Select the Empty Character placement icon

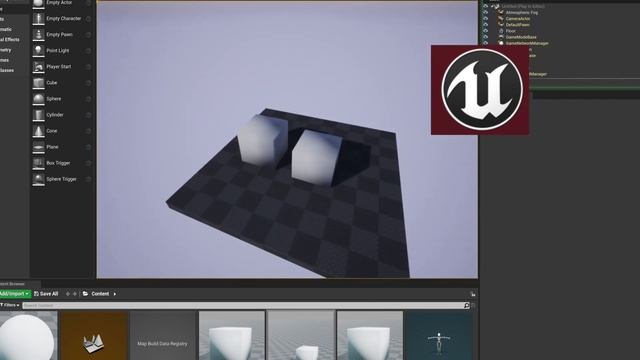pos(38,18)
